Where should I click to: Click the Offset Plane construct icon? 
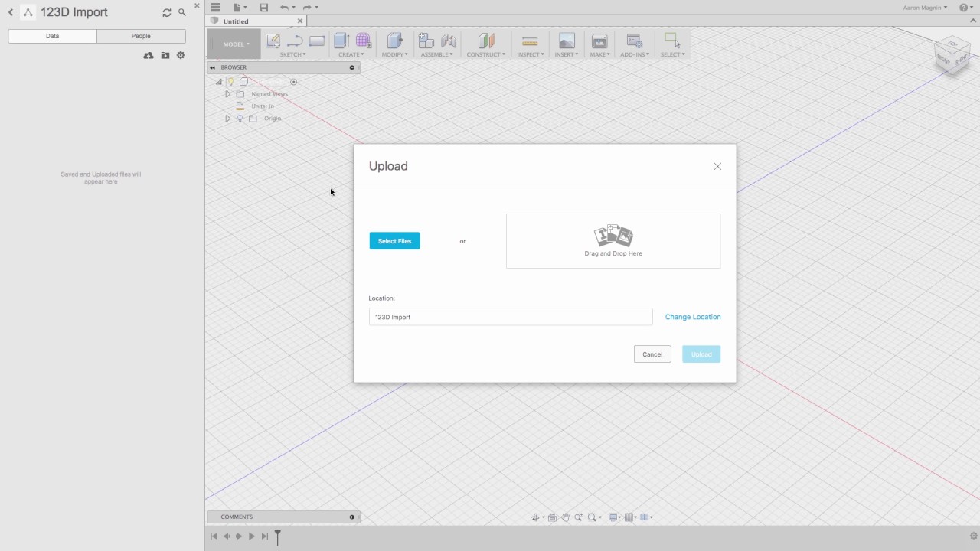tap(486, 41)
